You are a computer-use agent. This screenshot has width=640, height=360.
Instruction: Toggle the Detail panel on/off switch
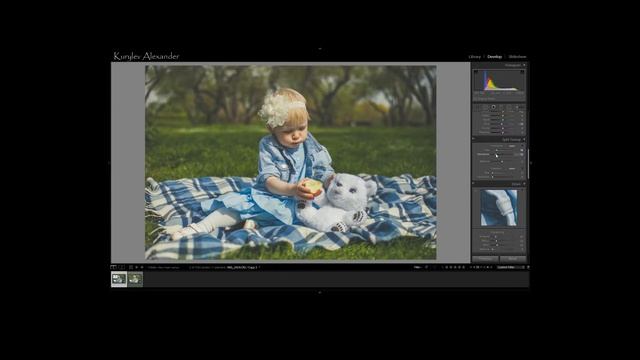point(473,183)
